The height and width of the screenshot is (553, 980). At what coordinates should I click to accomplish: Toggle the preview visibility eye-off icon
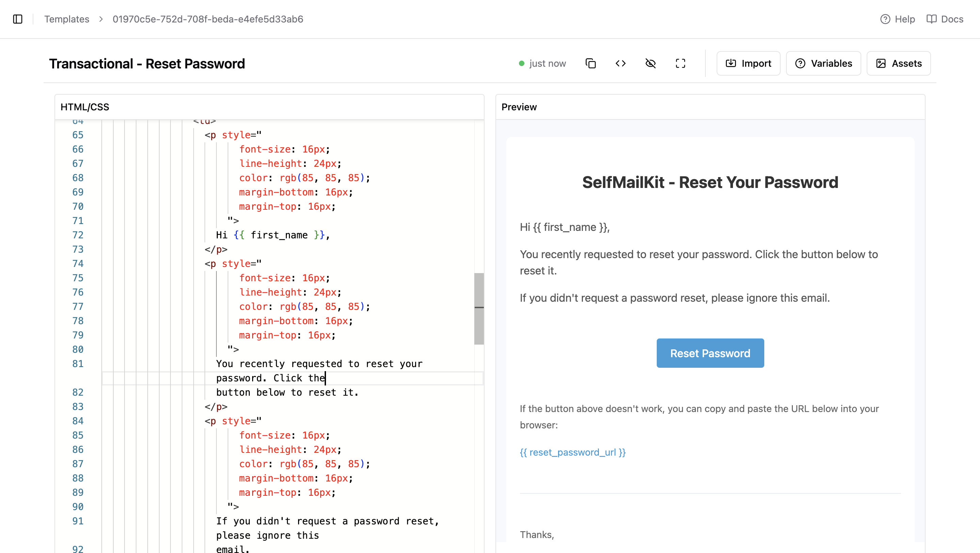tap(651, 63)
